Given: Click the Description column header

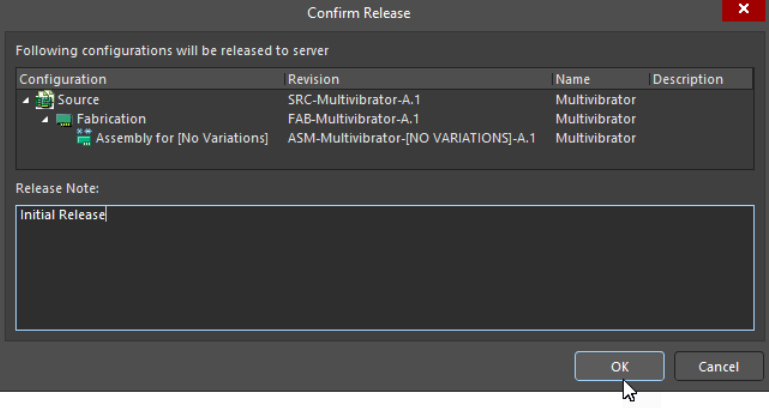Looking at the screenshot, I should coord(687,79).
